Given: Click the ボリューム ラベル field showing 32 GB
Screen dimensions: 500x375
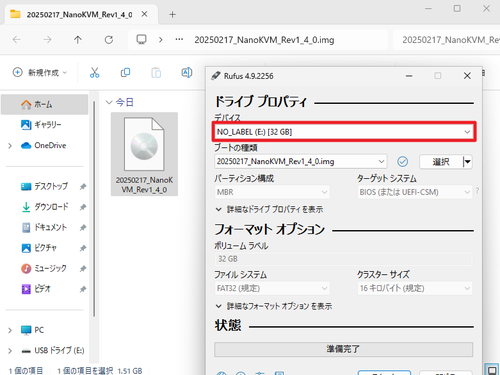Looking at the screenshot, I should 343,259.
